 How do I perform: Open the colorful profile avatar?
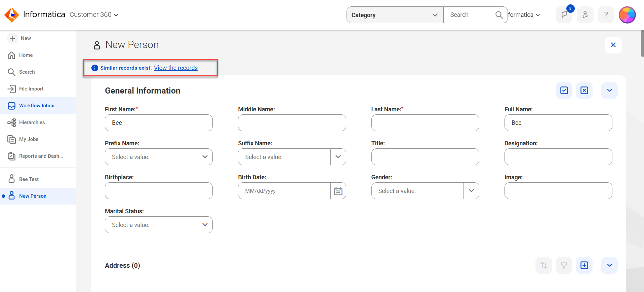click(627, 15)
